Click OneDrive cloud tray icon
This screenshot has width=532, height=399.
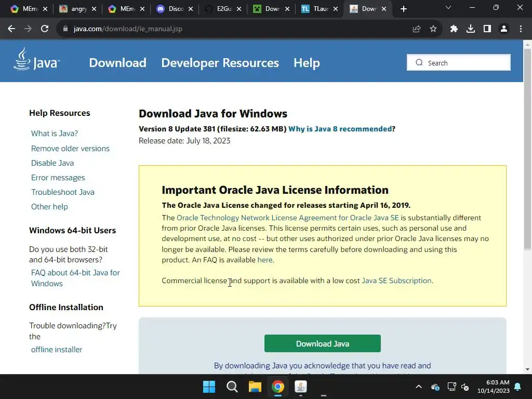tap(435, 387)
